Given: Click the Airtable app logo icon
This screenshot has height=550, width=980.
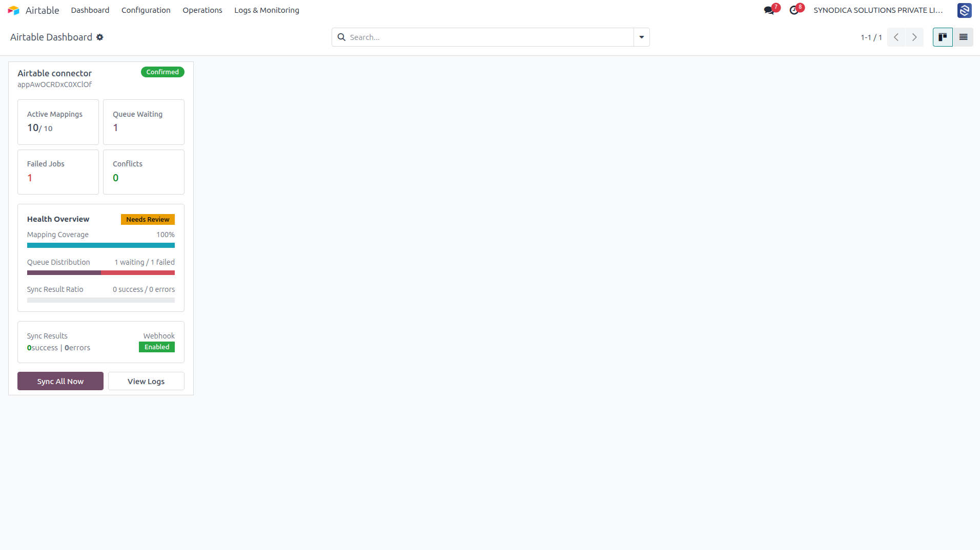Looking at the screenshot, I should pyautogui.click(x=14, y=10).
